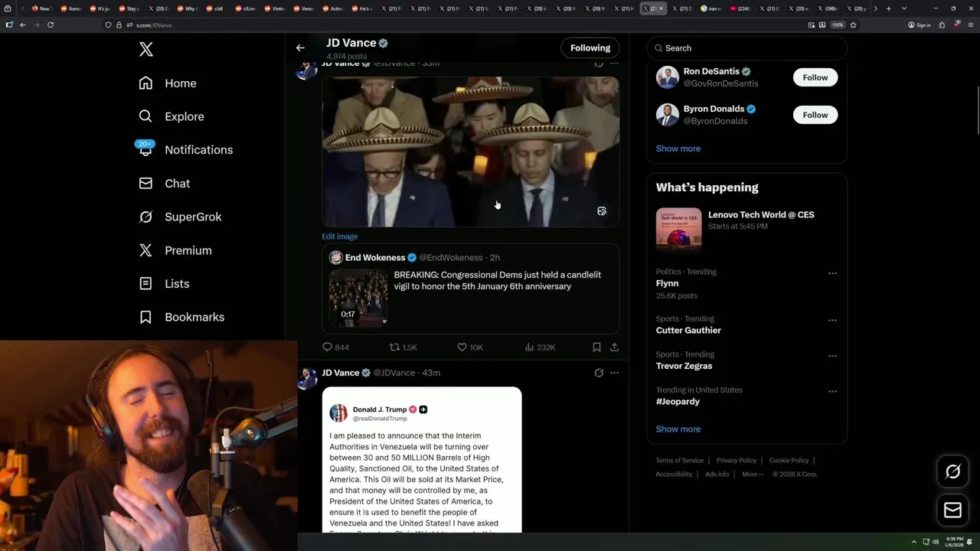This screenshot has width=980, height=551.
Task: View analytics for the 232K views post
Action: coord(540,347)
